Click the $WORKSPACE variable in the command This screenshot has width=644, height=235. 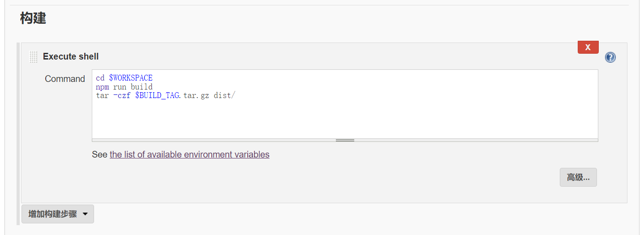pos(131,78)
